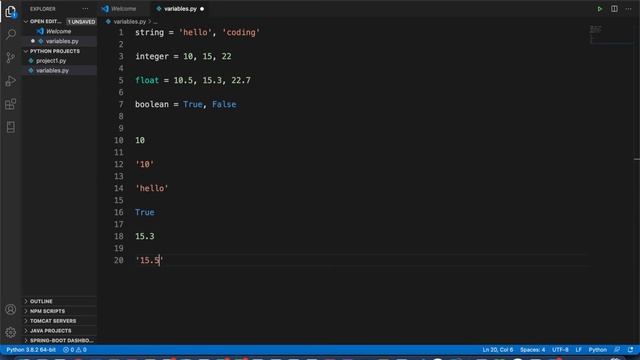The height and width of the screenshot is (360, 640).
Task: Click the 'hello' string on line 14
Action: [152, 189]
